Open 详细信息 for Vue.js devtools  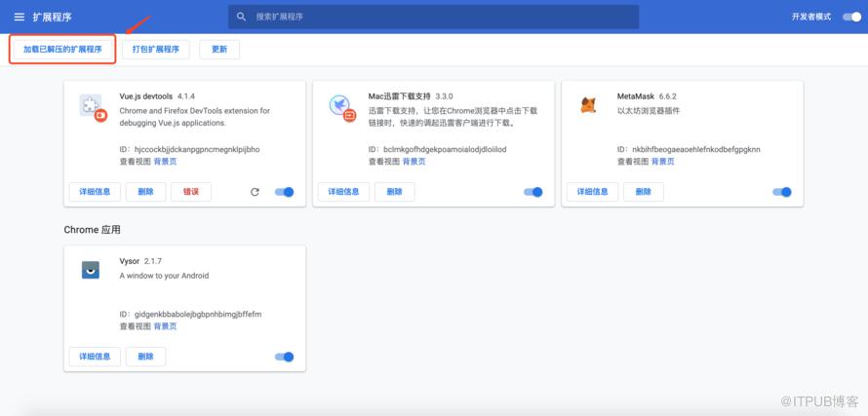tap(95, 192)
